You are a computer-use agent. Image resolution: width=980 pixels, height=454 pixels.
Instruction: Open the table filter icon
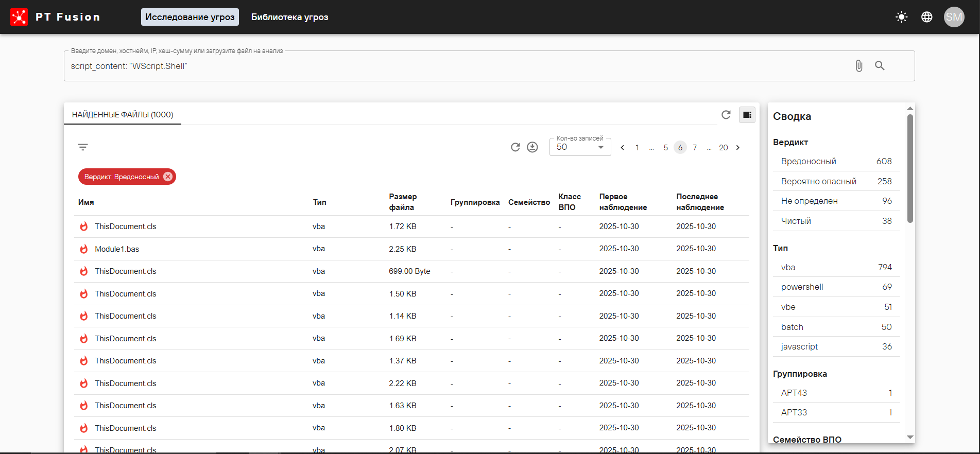(82, 147)
